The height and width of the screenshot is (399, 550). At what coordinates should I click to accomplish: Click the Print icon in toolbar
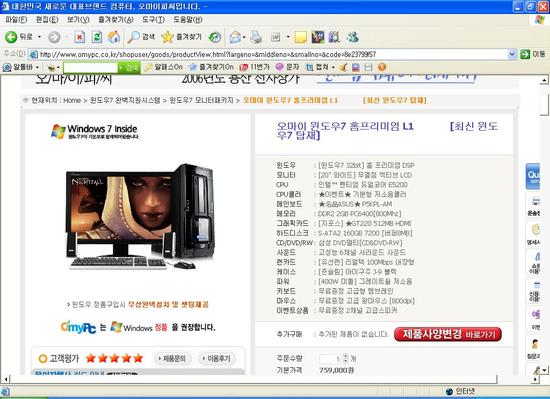256,37
